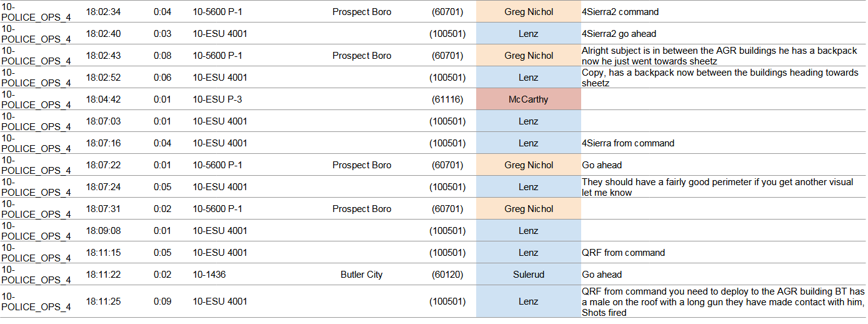Screen dimensions: 868x324
Task: Select the (60120) ID cell
Action: pyautogui.click(x=447, y=275)
